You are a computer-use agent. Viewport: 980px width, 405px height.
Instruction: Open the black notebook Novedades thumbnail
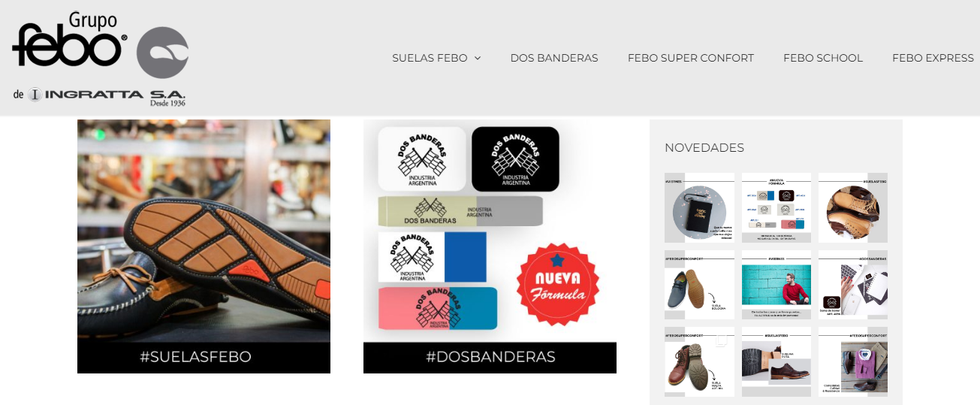coord(699,207)
